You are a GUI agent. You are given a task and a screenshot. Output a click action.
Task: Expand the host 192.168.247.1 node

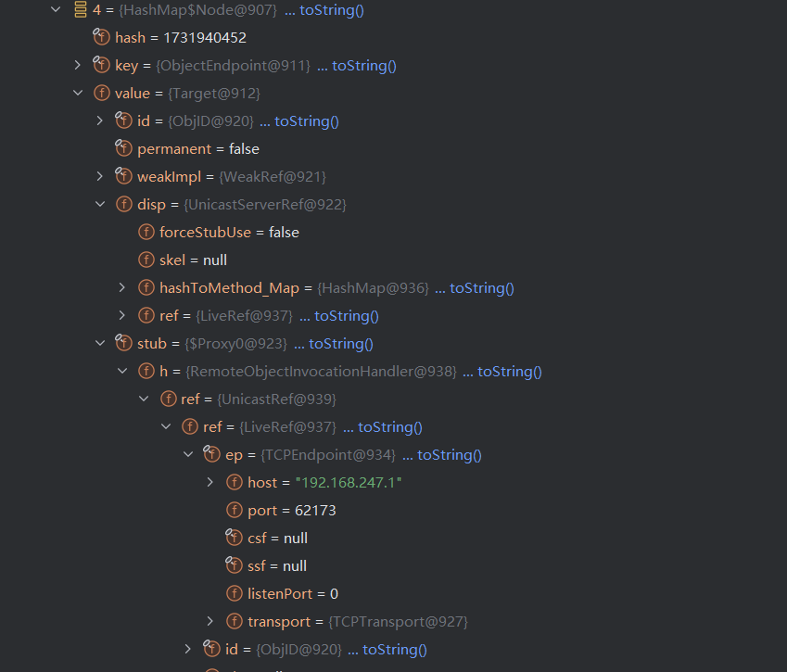pyautogui.click(x=210, y=482)
